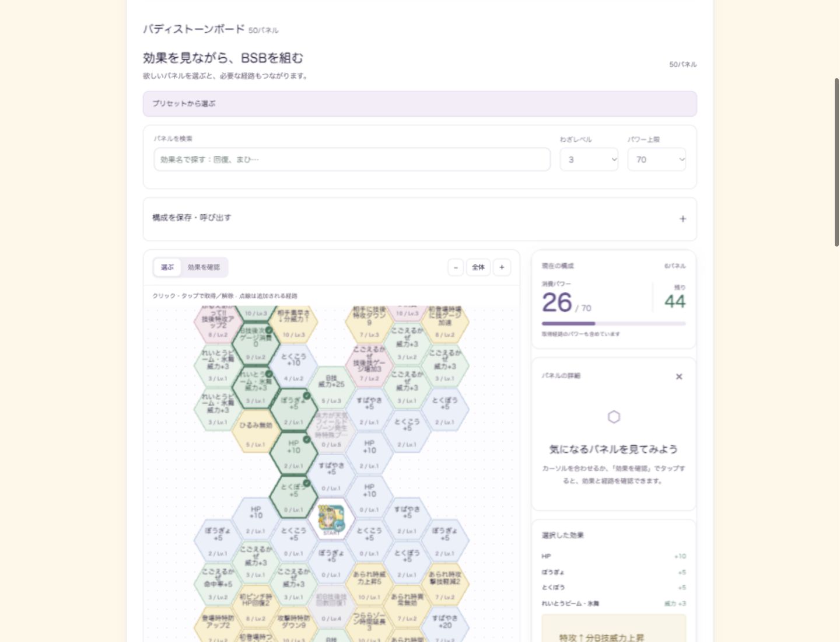
Task: Close the パネルの詳細 panel
Action: pos(679,376)
